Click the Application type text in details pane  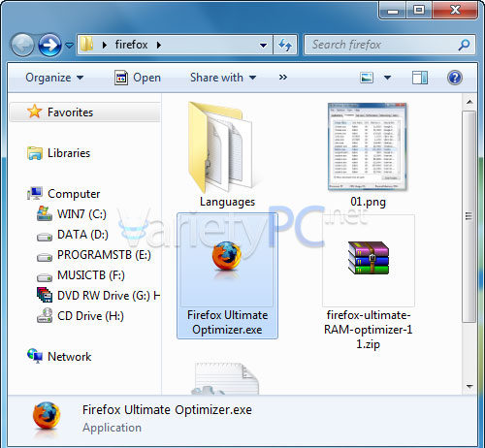coord(112,428)
